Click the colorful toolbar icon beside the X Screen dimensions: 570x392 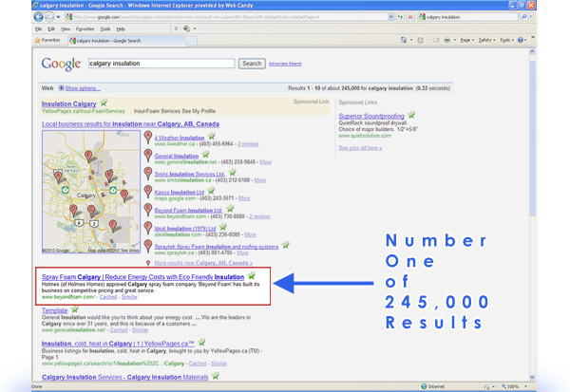(x=186, y=28)
